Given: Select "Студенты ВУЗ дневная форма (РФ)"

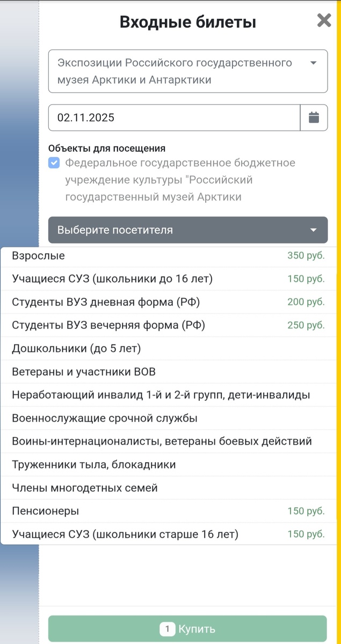Looking at the screenshot, I should coord(161,302).
